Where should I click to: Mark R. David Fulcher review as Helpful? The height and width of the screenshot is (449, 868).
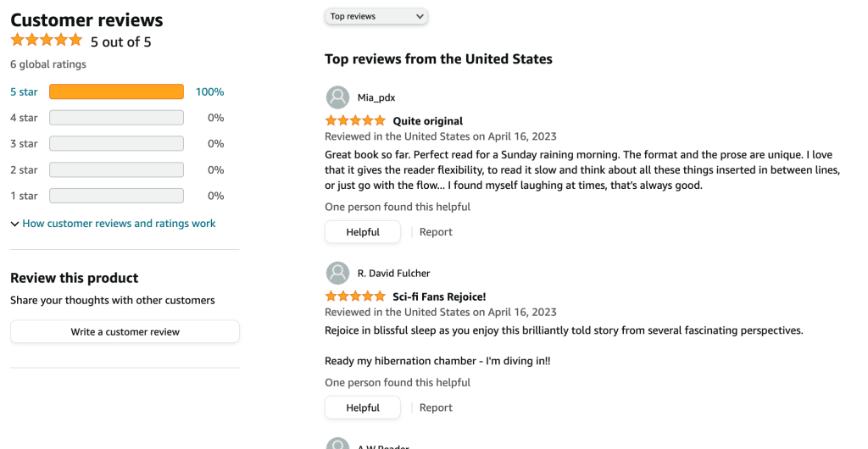pos(362,407)
